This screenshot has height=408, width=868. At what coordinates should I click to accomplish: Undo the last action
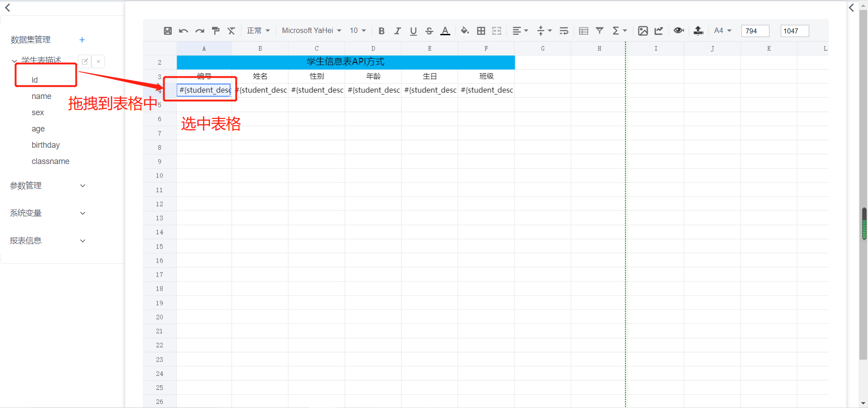click(x=184, y=31)
